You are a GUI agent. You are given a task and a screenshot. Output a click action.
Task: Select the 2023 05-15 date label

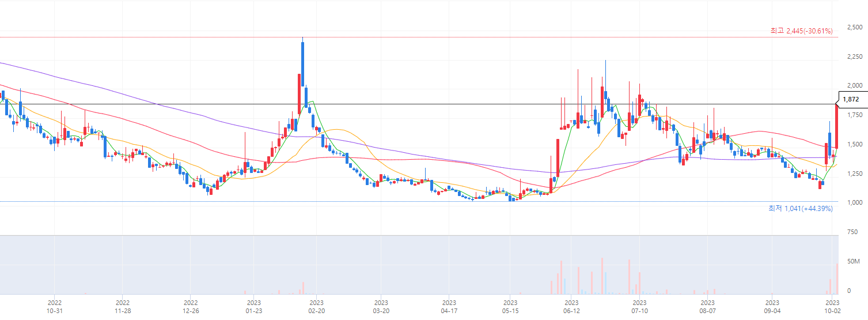point(510,306)
